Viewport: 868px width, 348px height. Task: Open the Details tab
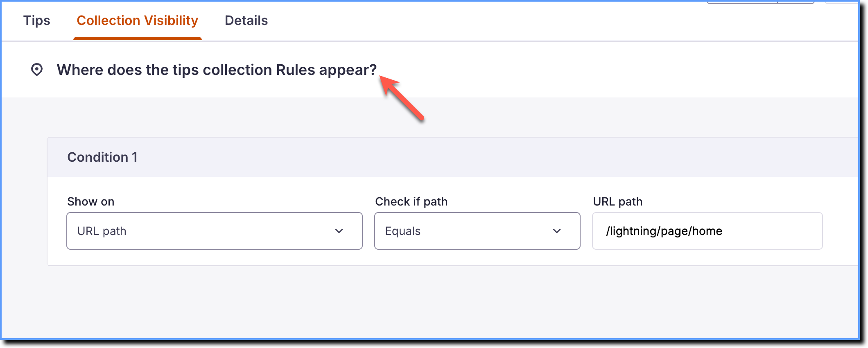point(246,20)
